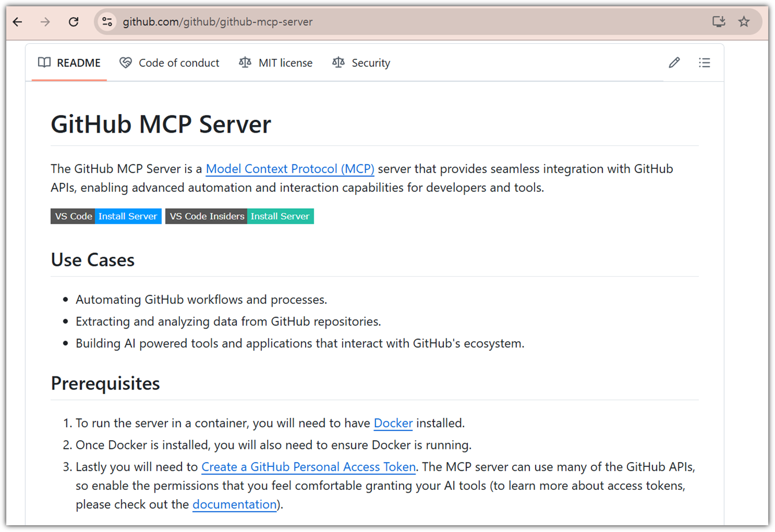Click the heart icon beside Code of conduct

click(x=126, y=63)
